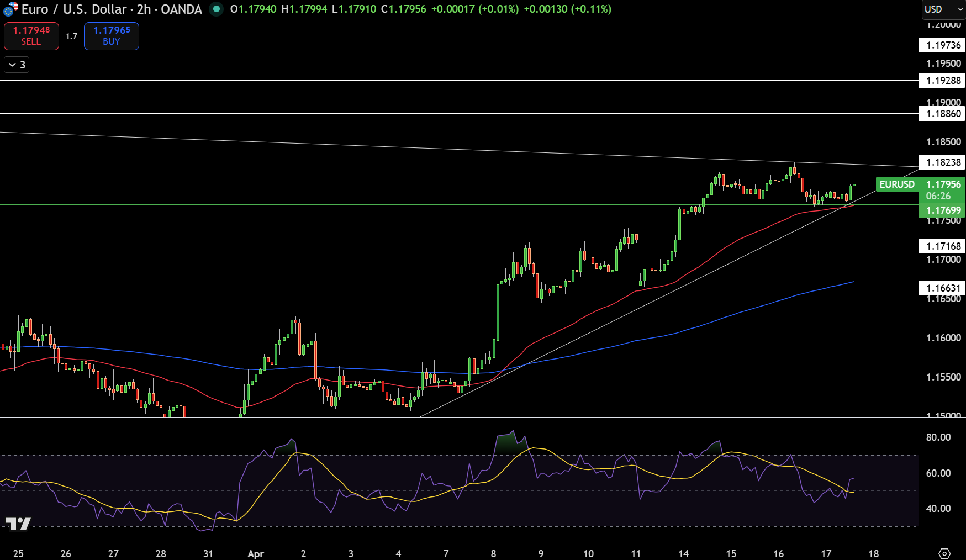This screenshot has height=560, width=966.
Task: Click the spread value 1.7
Action: tap(72, 36)
